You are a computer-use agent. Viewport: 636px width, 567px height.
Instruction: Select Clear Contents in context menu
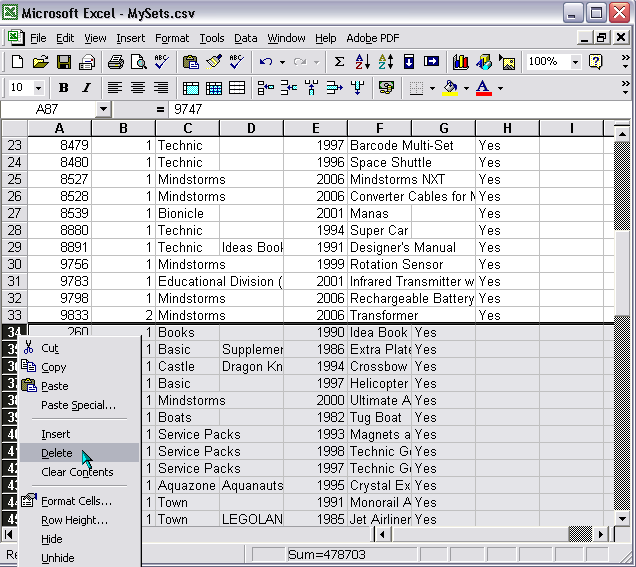80,472
